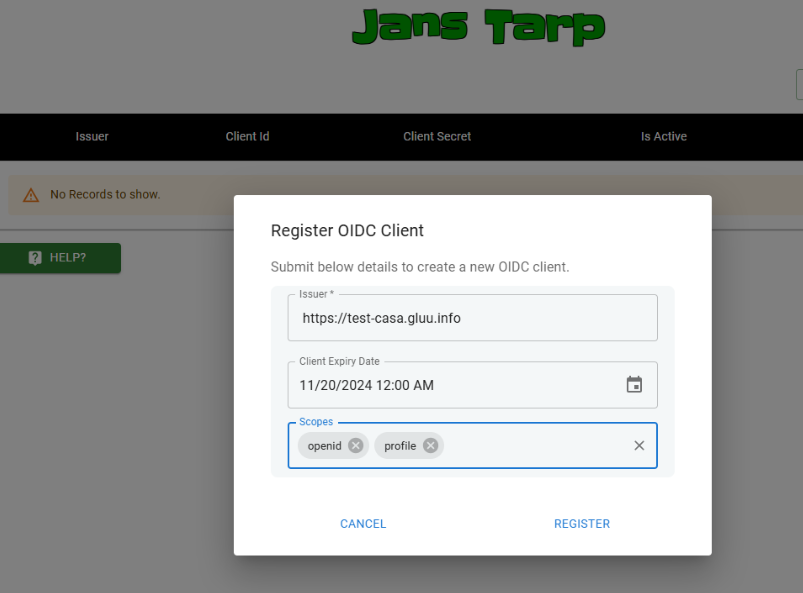
Task: Click the Jans Tarp logo
Action: tap(479, 27)
